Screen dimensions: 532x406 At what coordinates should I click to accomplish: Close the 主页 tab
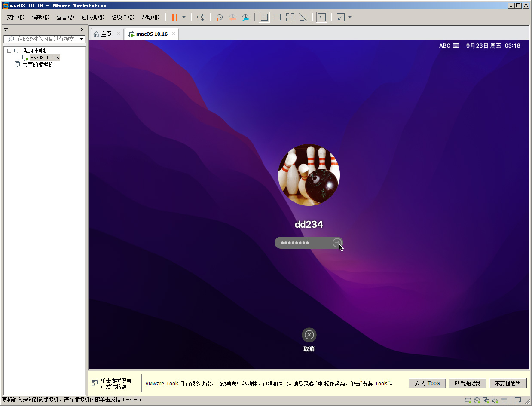(x=119, y=34)
